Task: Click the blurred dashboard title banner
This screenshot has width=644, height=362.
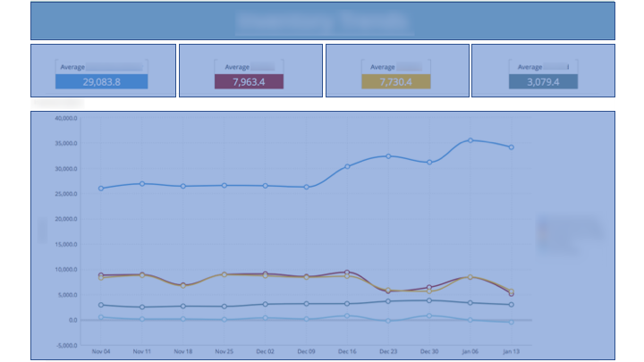Action: [323, 21]
